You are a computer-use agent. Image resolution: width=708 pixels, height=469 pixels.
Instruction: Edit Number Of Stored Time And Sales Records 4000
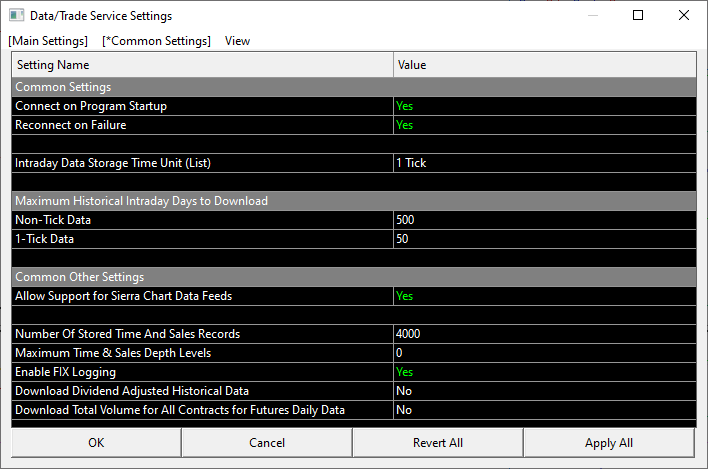[545, 334]
